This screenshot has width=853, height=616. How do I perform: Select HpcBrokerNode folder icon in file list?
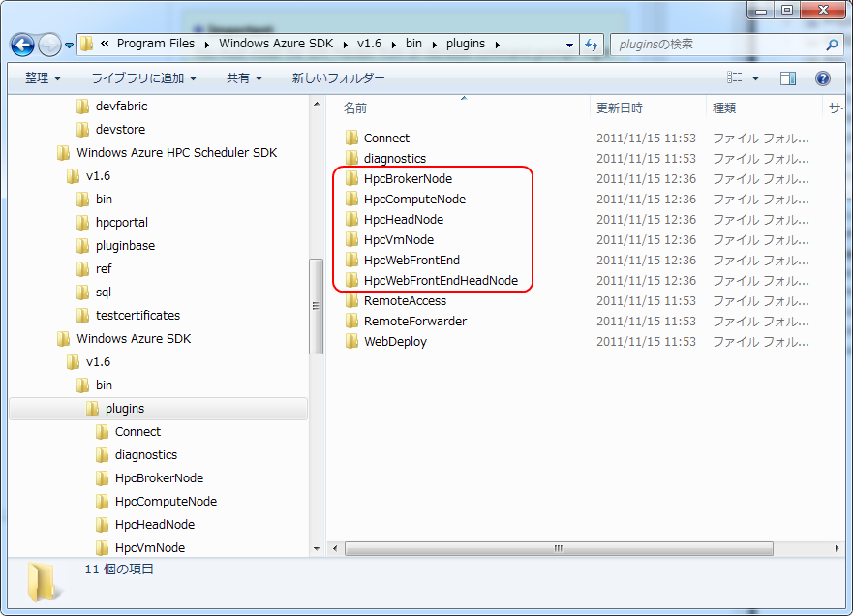pyautogui.click(x=351, y=178)
